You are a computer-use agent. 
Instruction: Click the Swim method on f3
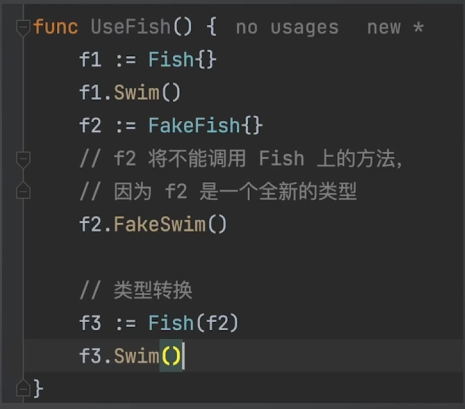click(137, 356)
